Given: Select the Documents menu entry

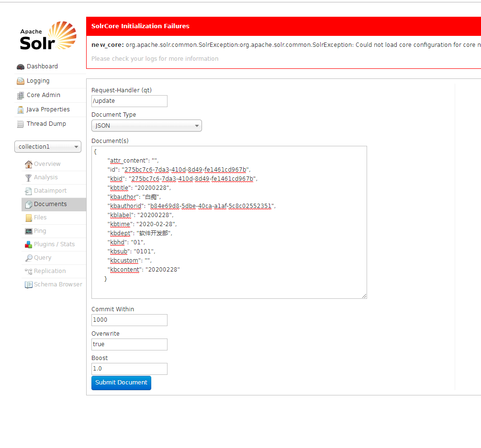Looking at the screenshot, I should click(50, 204).
